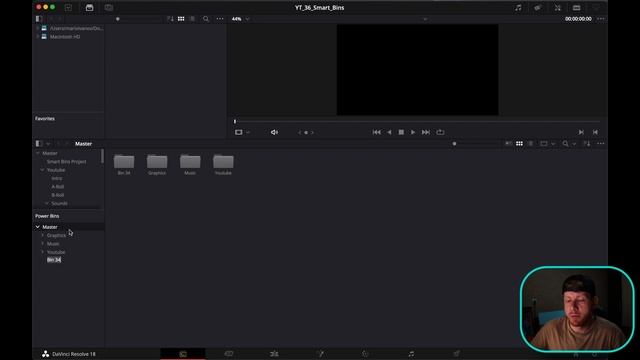Mute viewer audio with speaker icon
Viewport: 640px width, 360px height.
tap(274, 132)
